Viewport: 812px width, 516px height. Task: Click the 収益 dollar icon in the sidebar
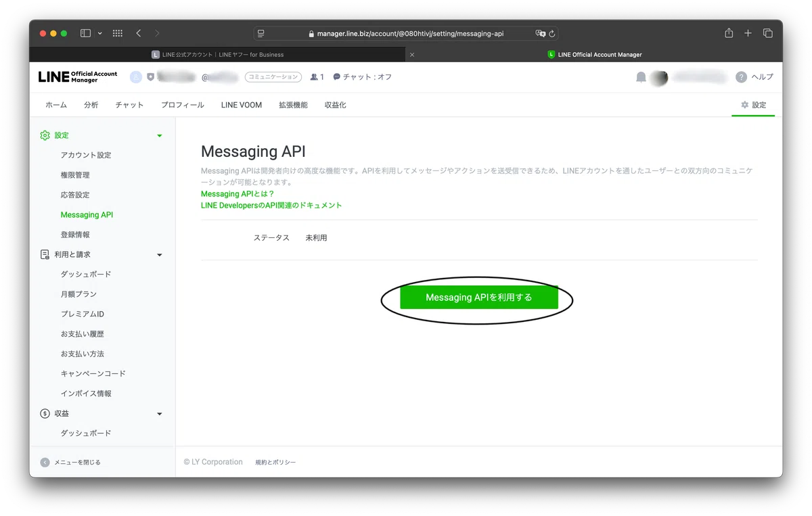(45, 413)
